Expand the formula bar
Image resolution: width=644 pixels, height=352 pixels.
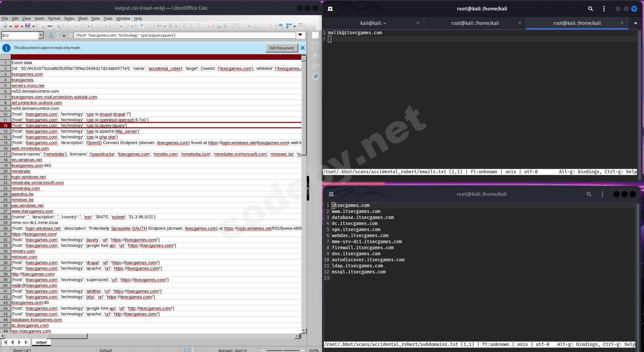[x=300, y=35]
